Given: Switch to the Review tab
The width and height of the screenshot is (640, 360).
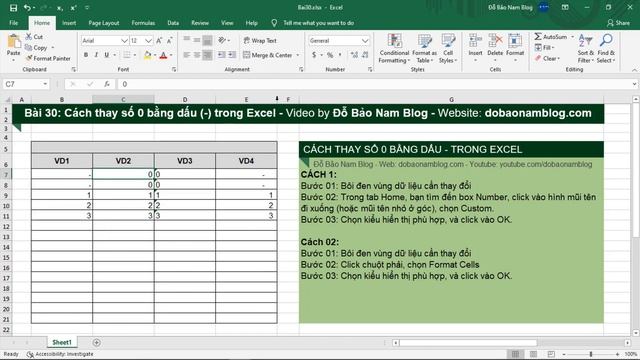Looking at the screenshot, I should tap(200, 23).
